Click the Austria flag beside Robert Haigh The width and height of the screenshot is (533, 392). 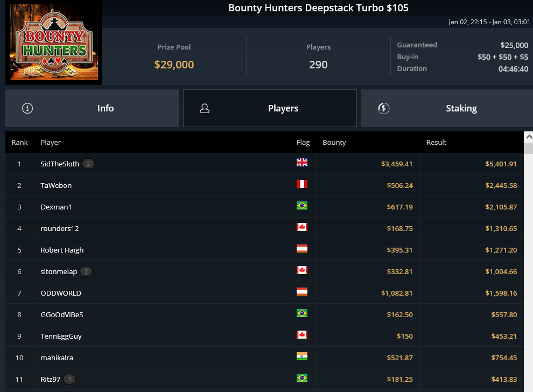pyautogui.click(x=302, y=249)
